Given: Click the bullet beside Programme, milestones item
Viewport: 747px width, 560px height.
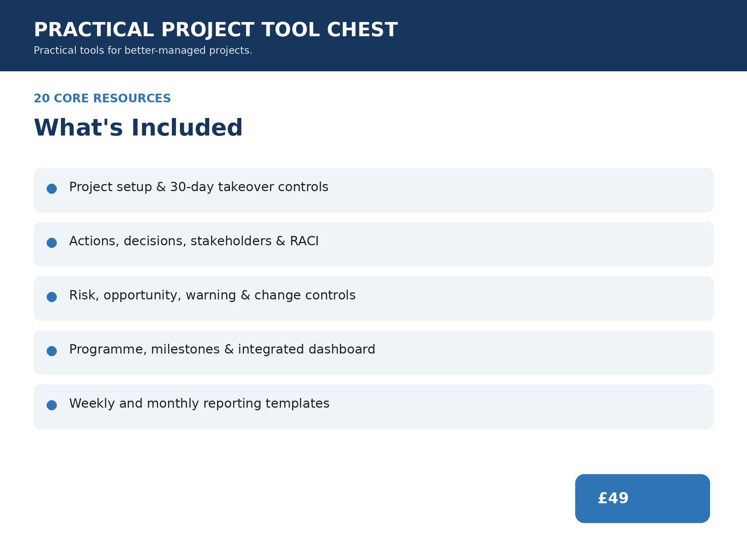Looking at the screenshot, I should tap(52, 351).
